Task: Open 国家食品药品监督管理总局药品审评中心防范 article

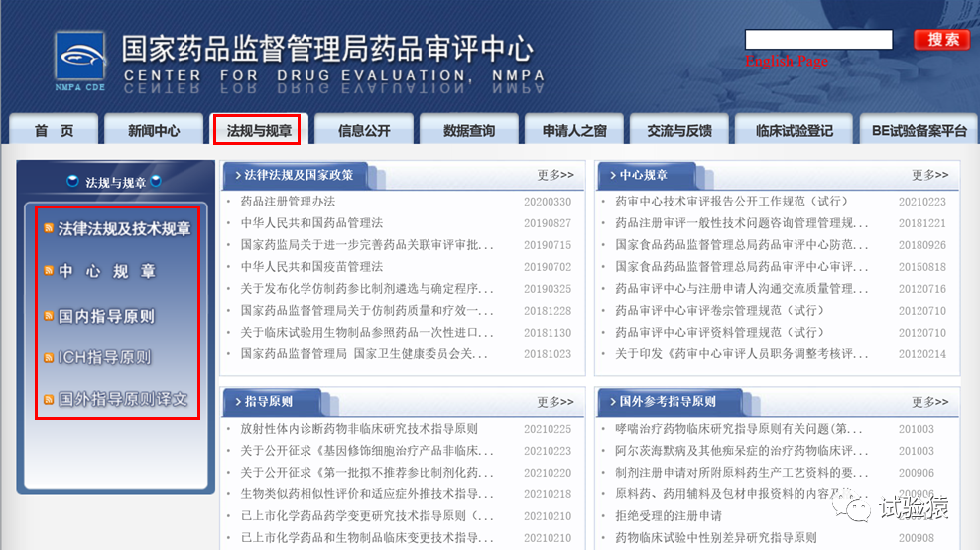Action: [741, 244]
